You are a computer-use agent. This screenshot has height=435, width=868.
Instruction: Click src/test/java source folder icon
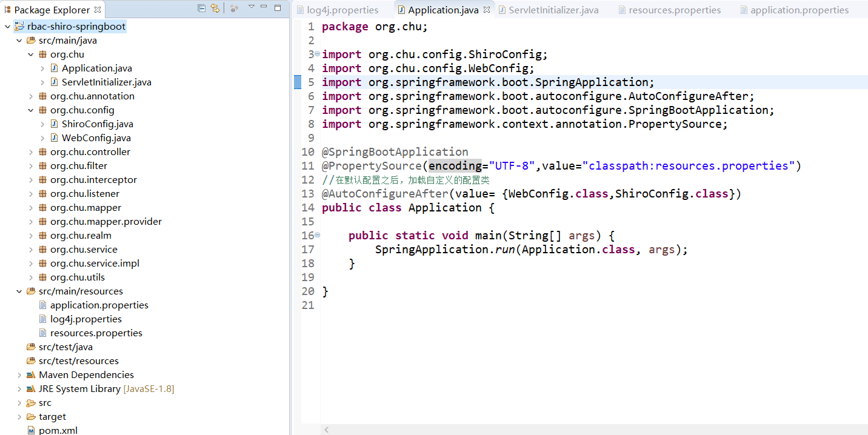tap(31, 347)
